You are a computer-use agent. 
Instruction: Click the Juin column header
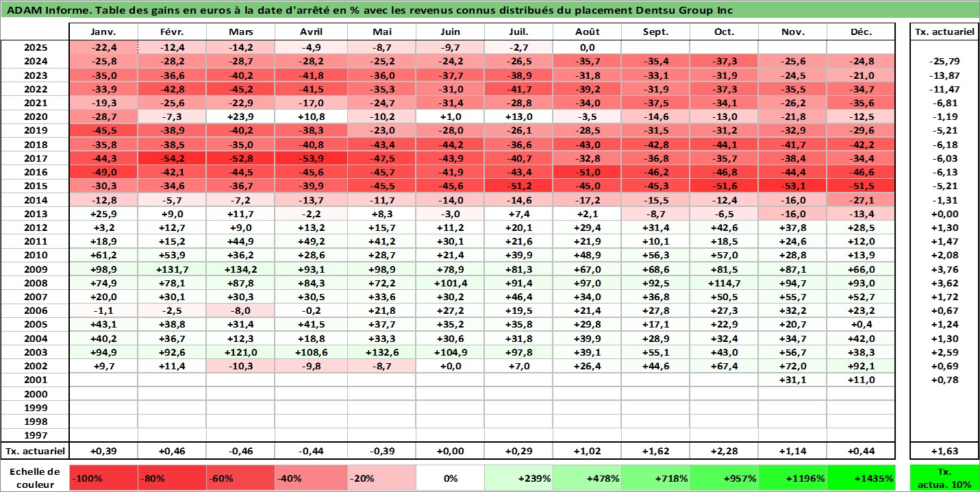450,32
